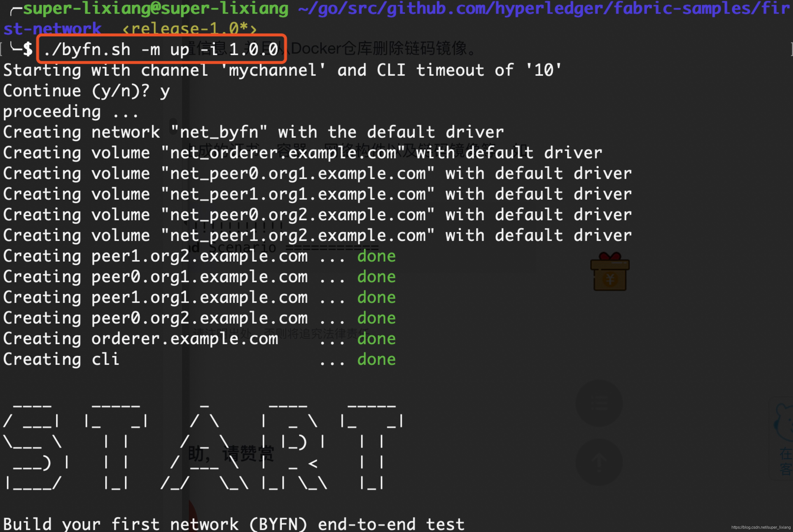Click the green 'done' after peer1.org2.example.com
The width and height of the screenshot is (793, 532).
click(377, 256)
